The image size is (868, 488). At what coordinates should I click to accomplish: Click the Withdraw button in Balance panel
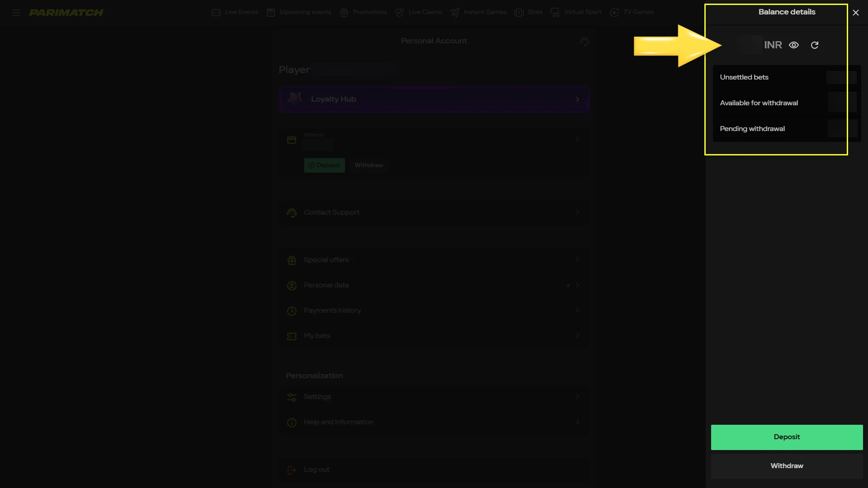(787, 466)
